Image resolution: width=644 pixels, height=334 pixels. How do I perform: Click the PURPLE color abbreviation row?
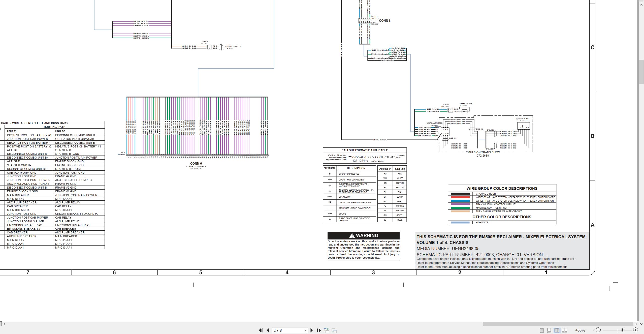(392, 206)
